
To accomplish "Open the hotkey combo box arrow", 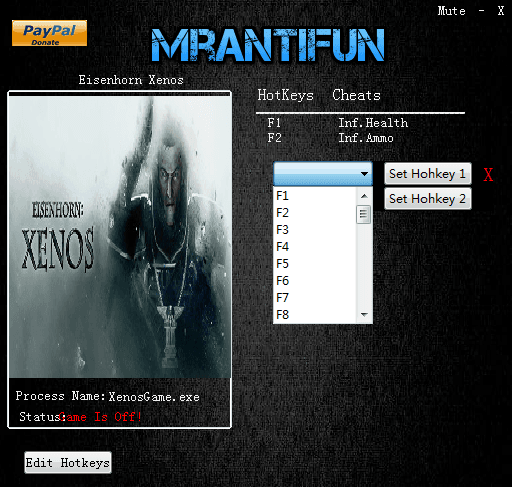I will click(x=364, y=174).
